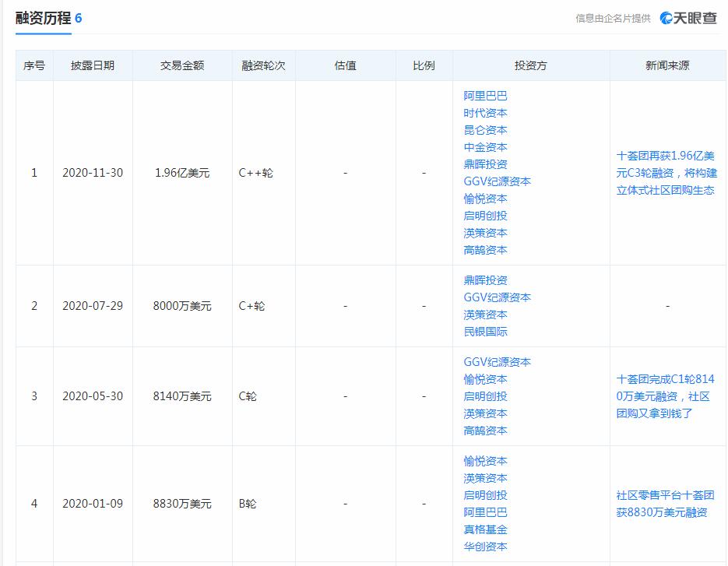Click 阿里巴巴 in the C++ round investors
Viewport: 728px width, 566px height.
[485, 96]
